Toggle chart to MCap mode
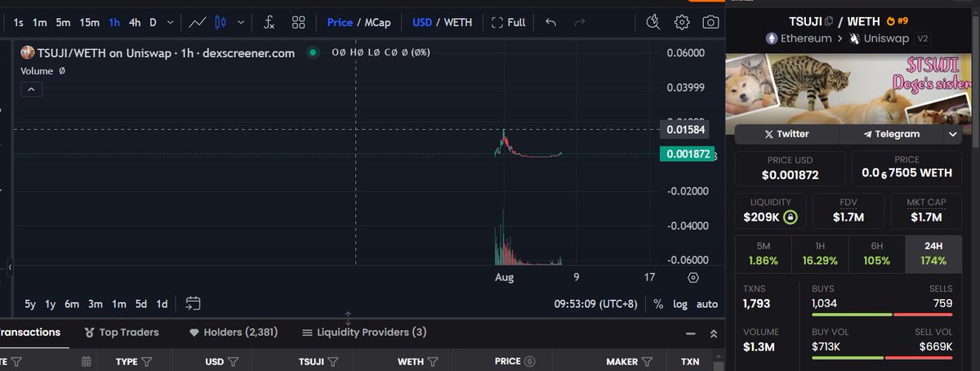 [x=378, y=22]
